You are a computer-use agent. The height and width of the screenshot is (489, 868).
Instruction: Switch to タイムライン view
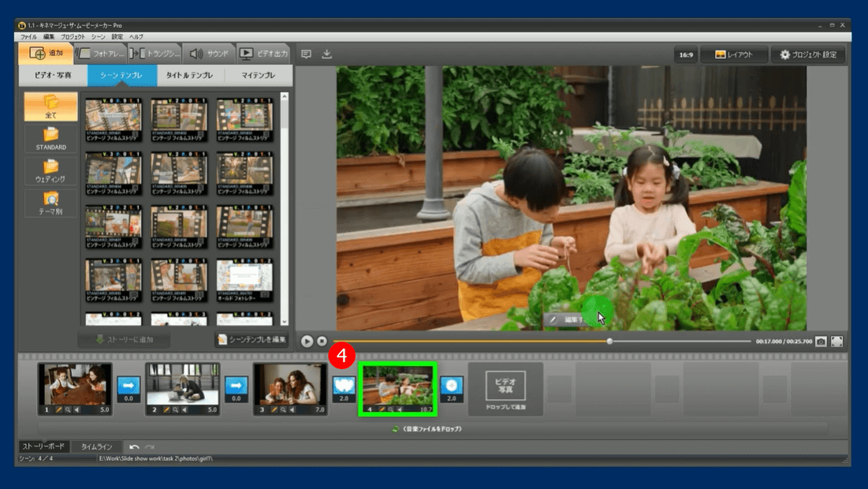click(x=96, y=447)
